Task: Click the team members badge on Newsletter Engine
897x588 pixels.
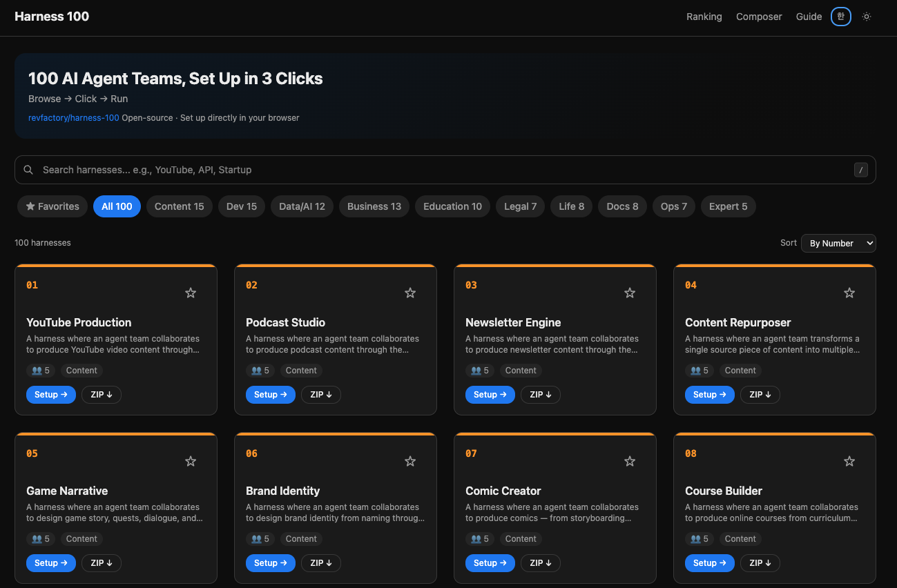Action: coord(480,371)
